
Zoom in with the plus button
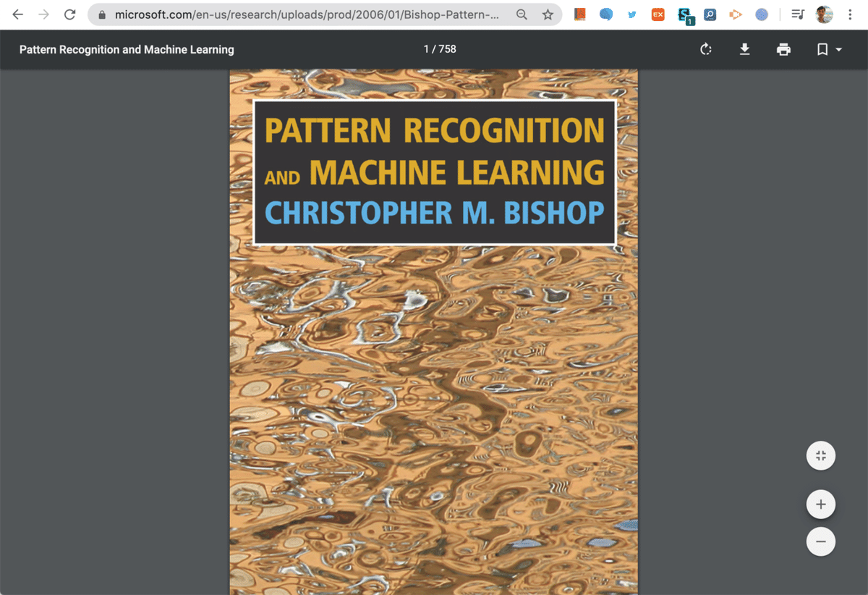pos(820,504)
